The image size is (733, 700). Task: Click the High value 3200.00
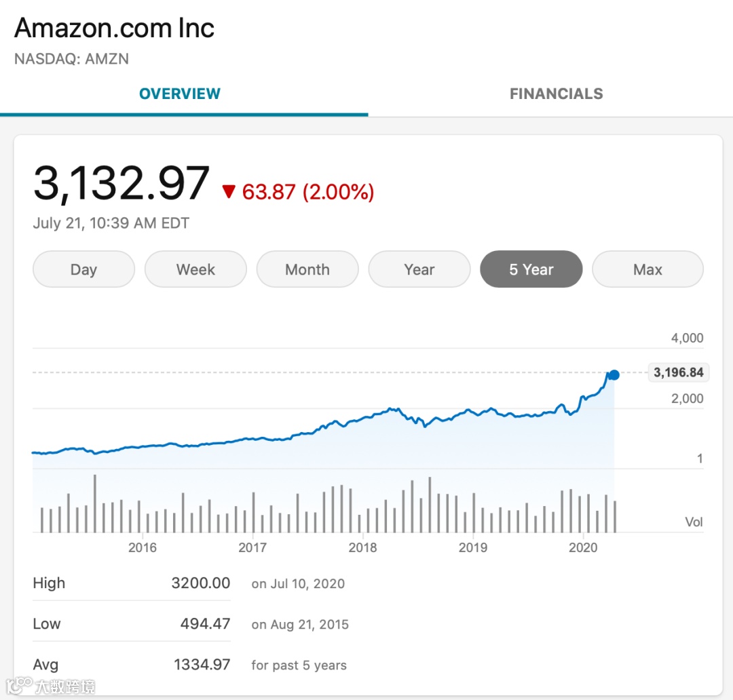200,583
